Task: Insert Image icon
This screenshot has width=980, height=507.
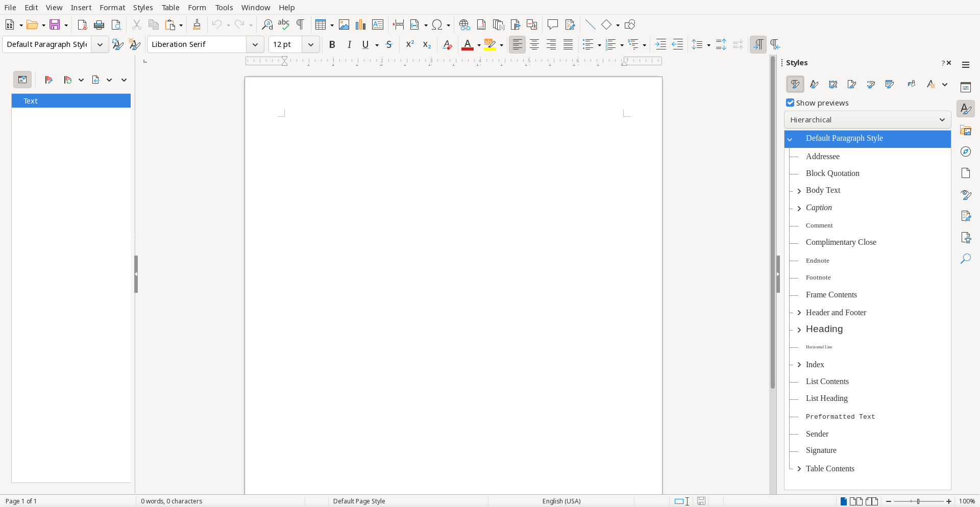Action: point(344,24)
